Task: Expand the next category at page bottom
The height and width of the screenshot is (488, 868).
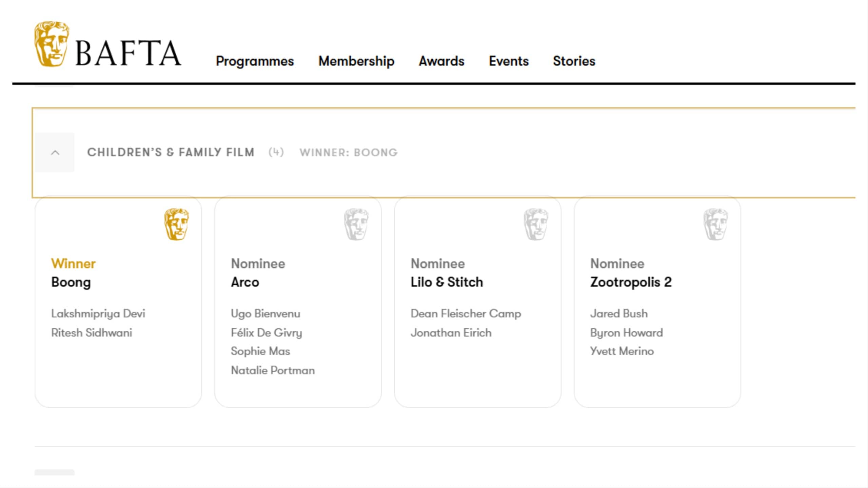Action: (54, 472)
